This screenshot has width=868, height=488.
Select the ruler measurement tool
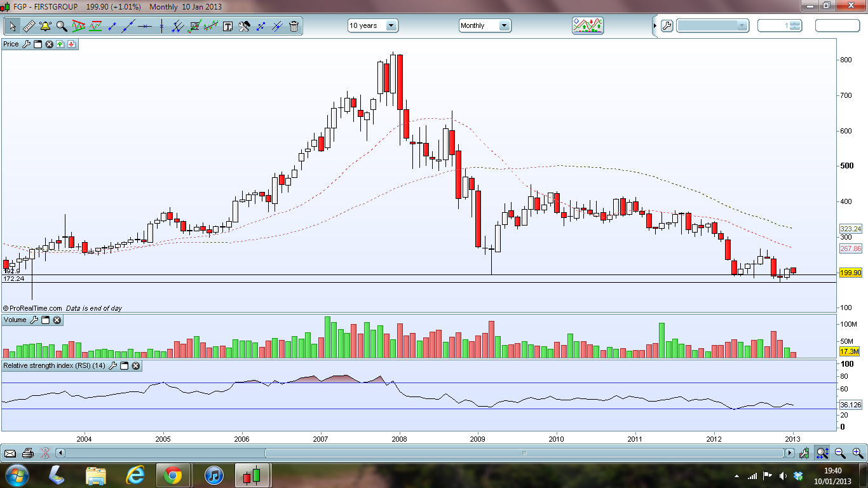click(x=29, y=26)
